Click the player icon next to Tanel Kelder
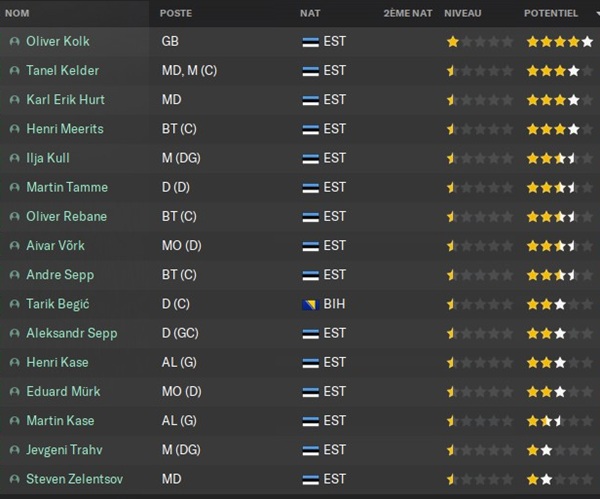The height and width of the screenshot is (499, 600). click(x=14, y=71)
